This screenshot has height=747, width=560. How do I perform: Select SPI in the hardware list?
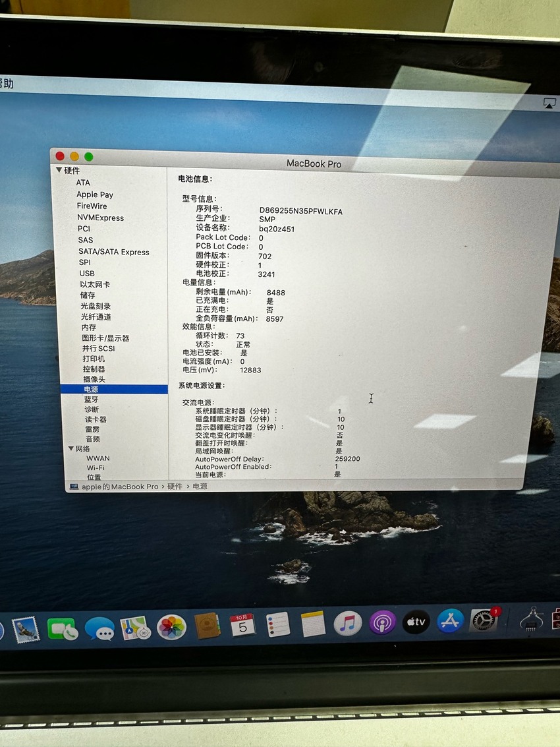[x=85, y=262]
